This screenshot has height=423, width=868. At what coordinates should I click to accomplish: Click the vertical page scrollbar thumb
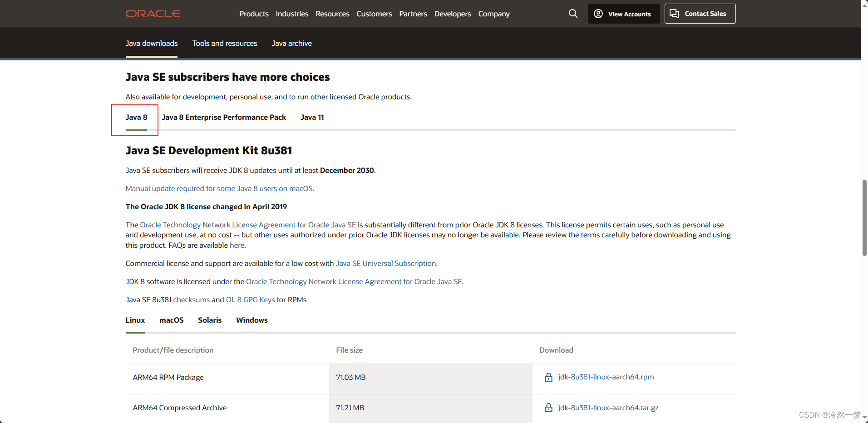(864, 218)
